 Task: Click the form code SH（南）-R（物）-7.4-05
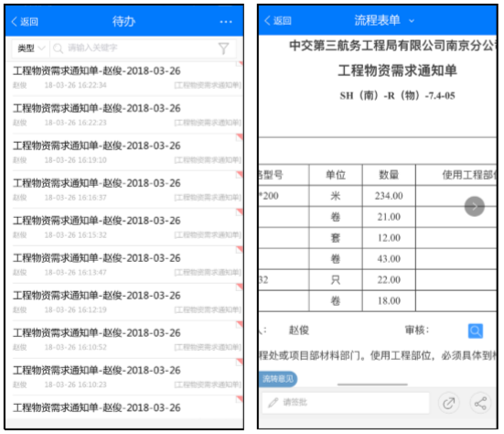(x=397, y=95)
